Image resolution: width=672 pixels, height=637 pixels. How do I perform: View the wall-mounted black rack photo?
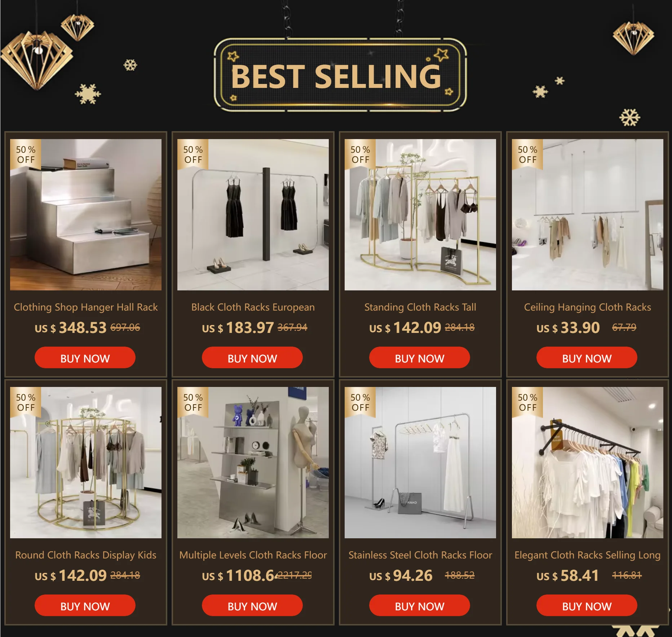pyautogui.click(x=588, y=463)
